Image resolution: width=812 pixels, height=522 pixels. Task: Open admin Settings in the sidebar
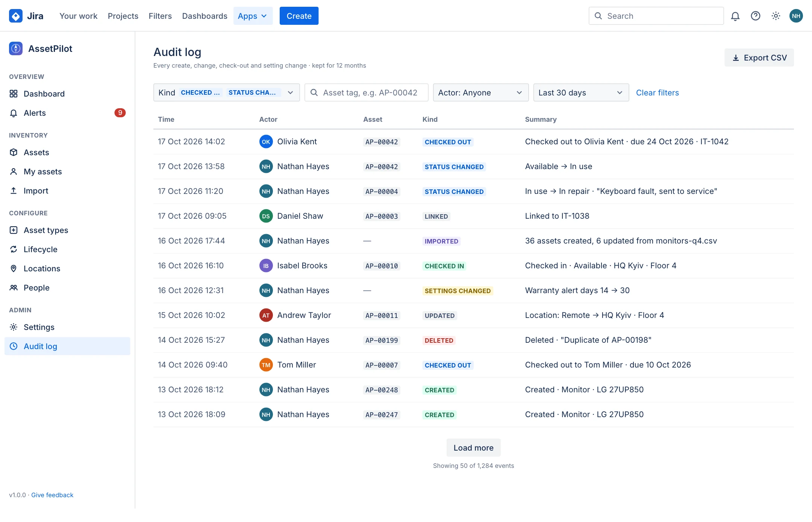click(x=67, y=327)
